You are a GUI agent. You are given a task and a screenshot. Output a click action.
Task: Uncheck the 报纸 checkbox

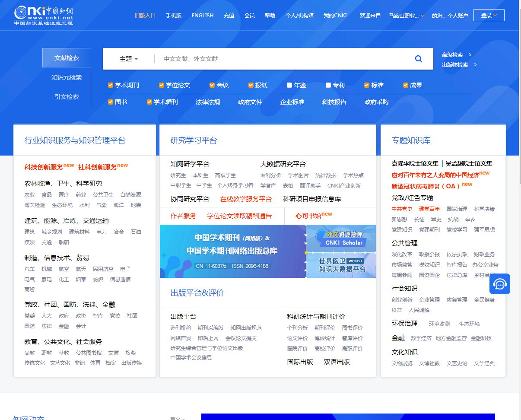(x=251, y=85)
